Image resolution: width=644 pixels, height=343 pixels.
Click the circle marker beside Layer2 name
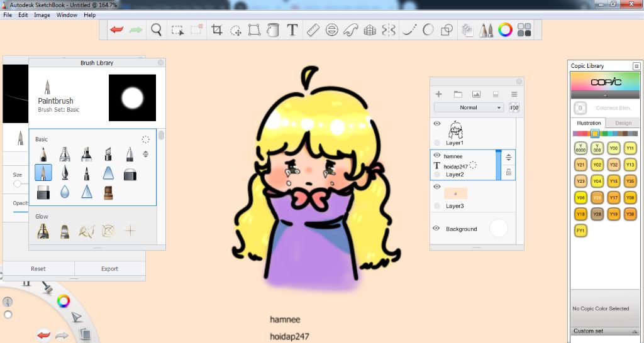pyautogui.click(x=437, y=175)
